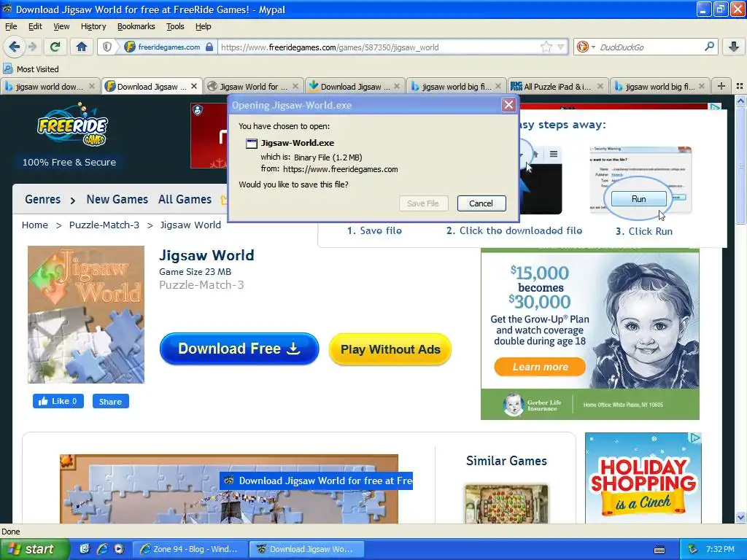The image size is (747, 560).
Task: Open a new tab with plus button
Action: pyautogui.click(x=721, y=86)
